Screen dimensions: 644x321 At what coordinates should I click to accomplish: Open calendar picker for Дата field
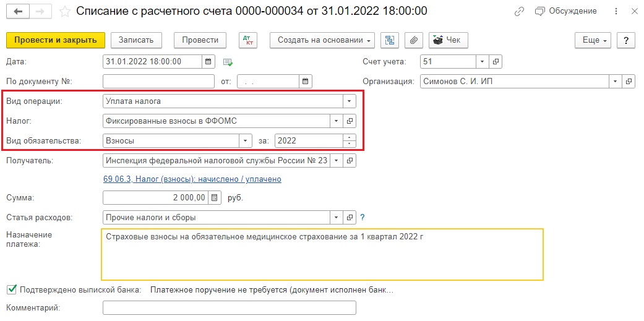tap(208, 62)
